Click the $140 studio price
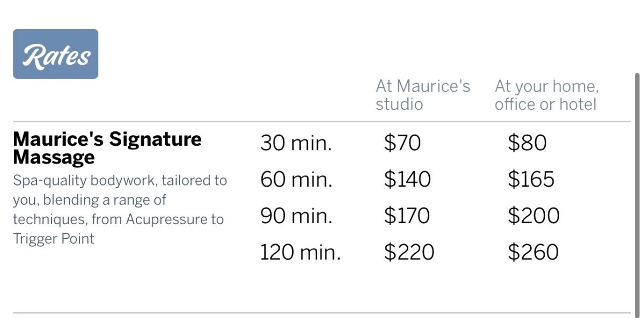The width and height of the screenshot is (644, 318). click(x=407, y=180)
